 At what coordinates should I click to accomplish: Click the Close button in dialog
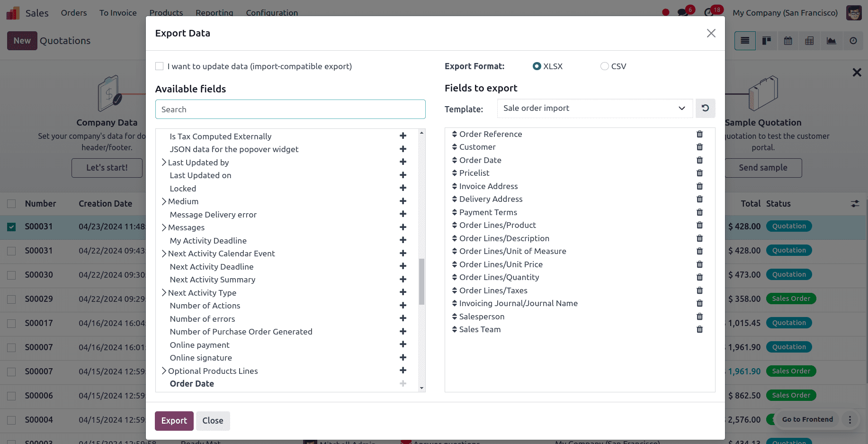click(213, 421)
